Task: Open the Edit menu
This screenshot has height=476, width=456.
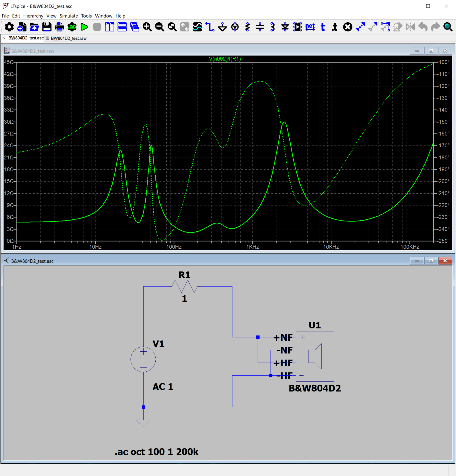Action: 16,16
